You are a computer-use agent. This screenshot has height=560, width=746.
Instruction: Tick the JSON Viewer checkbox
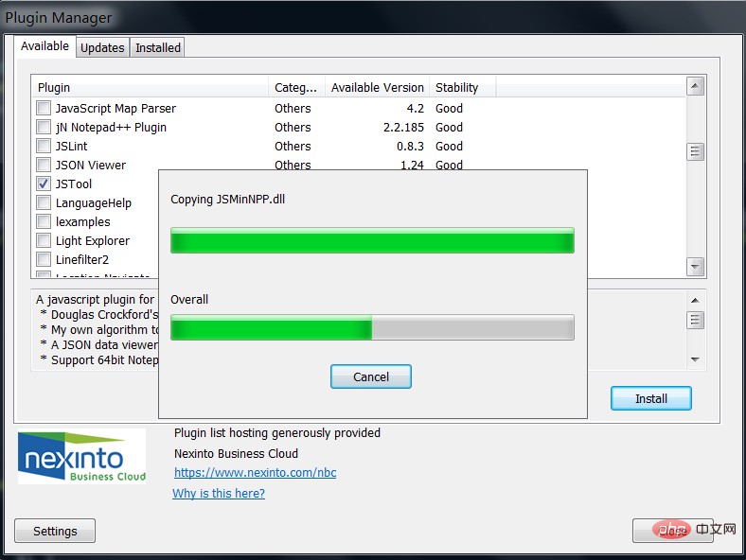click(x=44, y=165)
